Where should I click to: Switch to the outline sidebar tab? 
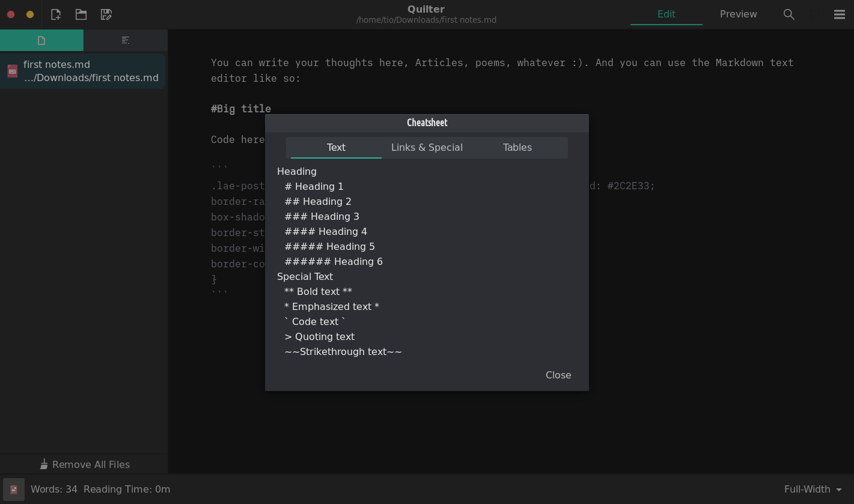point(126,40)
